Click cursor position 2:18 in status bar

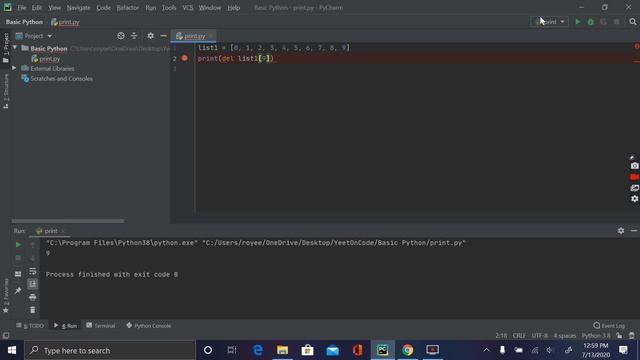coord(501,336)
